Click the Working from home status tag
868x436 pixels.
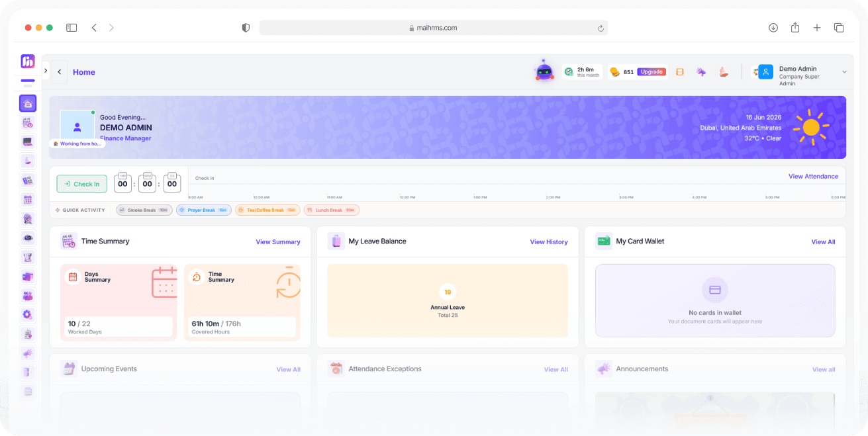coord(77,144)
